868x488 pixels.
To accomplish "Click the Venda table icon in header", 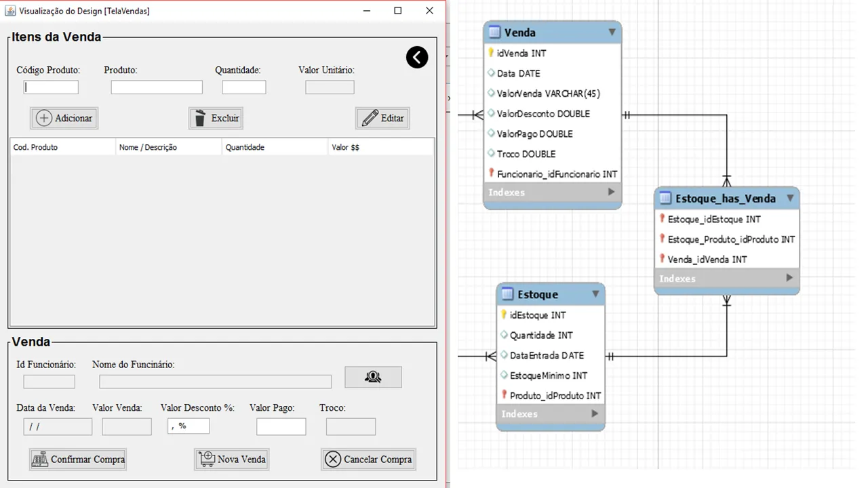I will 494,33.
